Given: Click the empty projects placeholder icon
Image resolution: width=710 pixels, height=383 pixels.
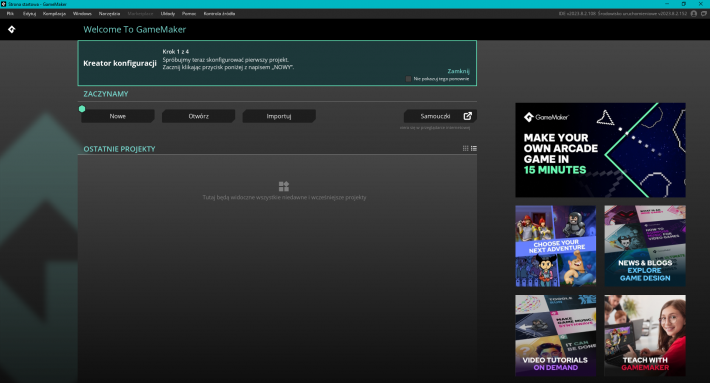Looking at the screenshot, I should [x=284, y=186].
